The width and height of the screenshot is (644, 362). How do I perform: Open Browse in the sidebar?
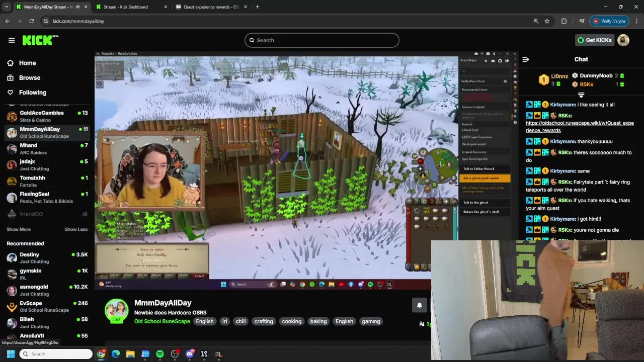pos(30,77)
